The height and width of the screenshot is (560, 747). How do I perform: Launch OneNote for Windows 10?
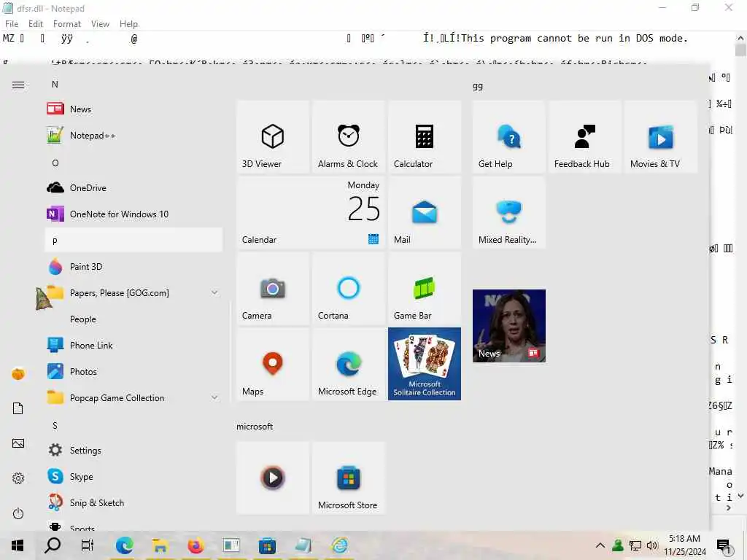click(133, 214)
